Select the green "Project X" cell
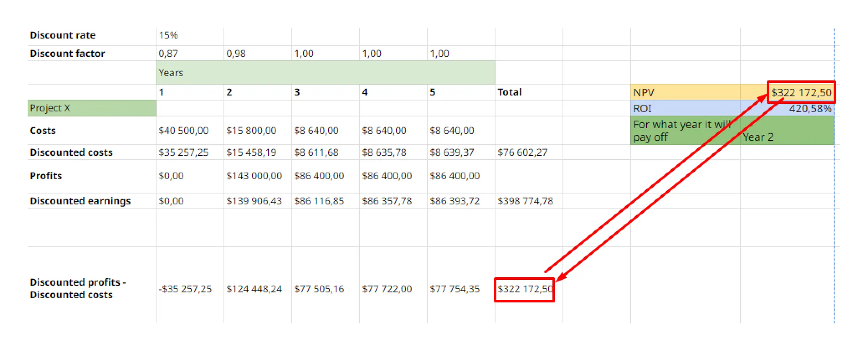Viewport: 868px width, 351px height. coord(92,108)
